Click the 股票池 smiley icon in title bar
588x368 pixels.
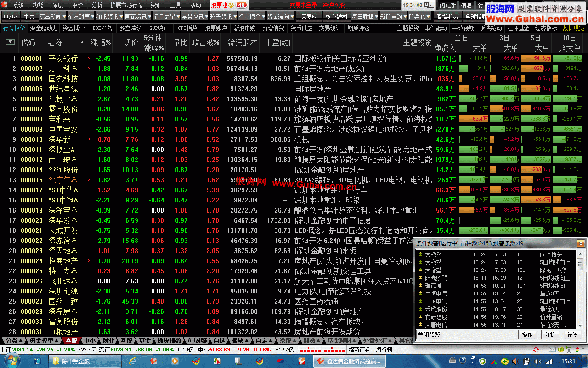pyautogui.click(x=232, y=5)
